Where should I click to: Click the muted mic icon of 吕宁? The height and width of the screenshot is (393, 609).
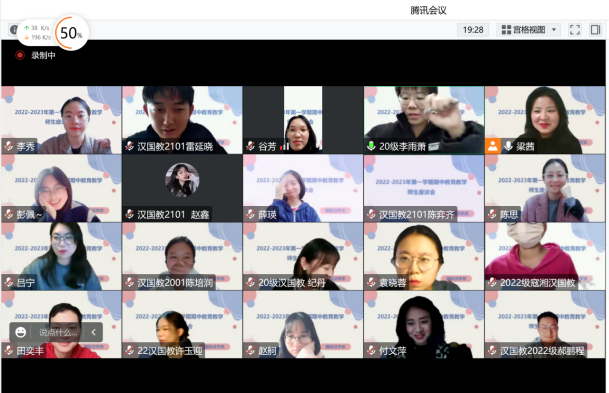pyautogui.click(x=9, y=283)
